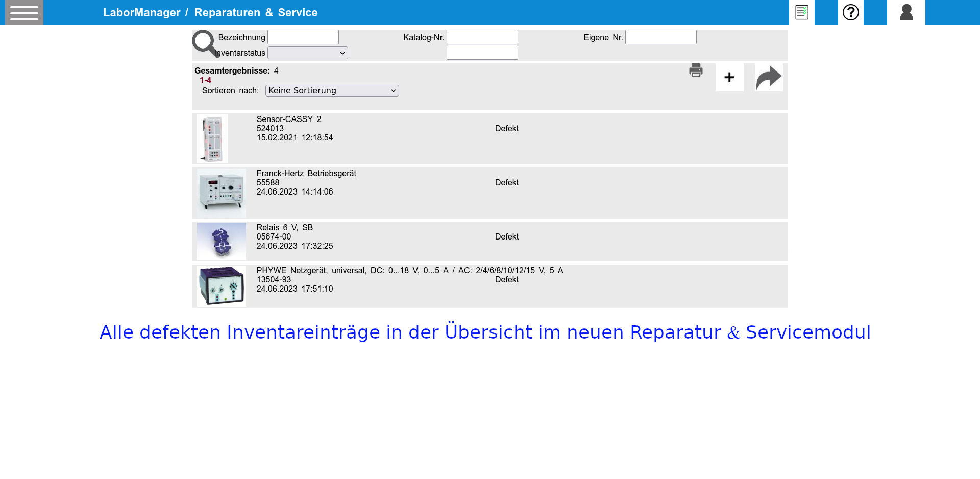The image size is (980, 479).
Task: Open the PHYWE Netzgerät thumbnail
Action: tap(222, 286)
